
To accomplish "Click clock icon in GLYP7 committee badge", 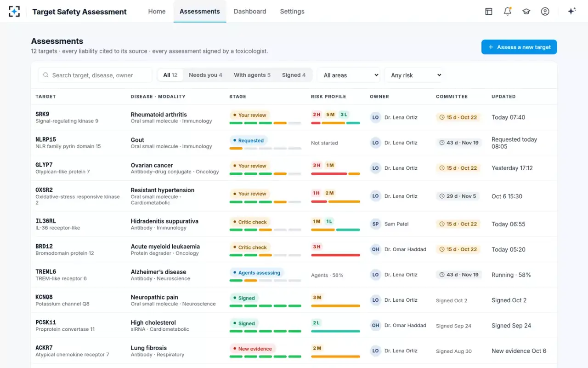I will pos(442,168).
